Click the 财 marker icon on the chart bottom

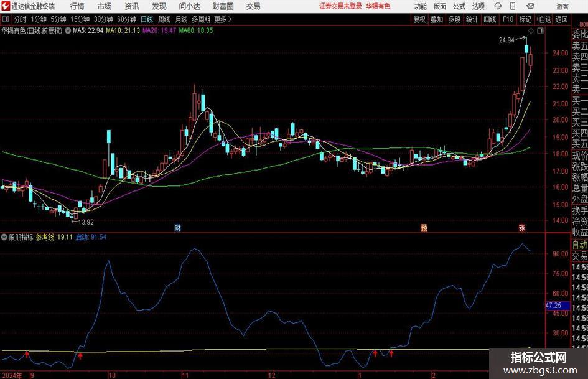(178, 227)
